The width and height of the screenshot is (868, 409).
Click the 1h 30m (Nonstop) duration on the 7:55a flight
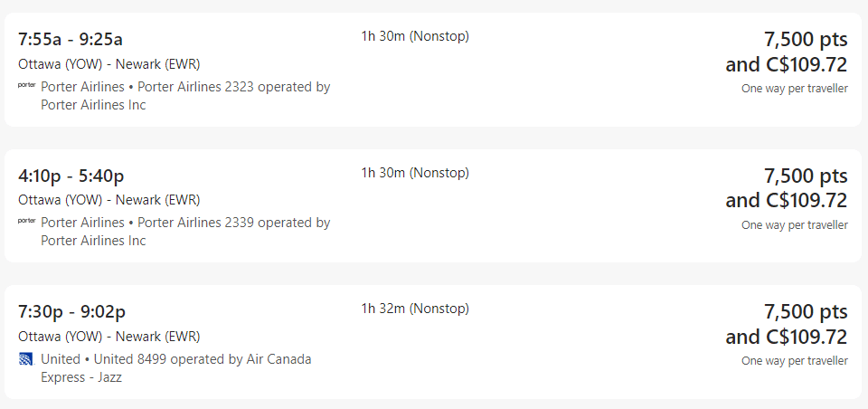415,36
